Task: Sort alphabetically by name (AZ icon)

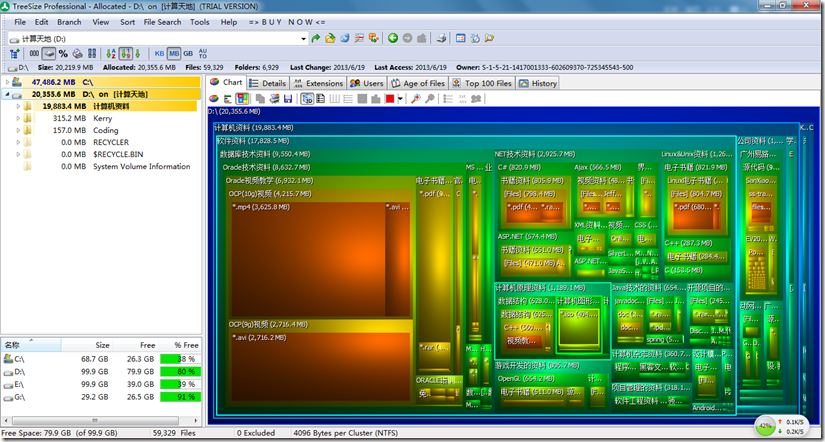Action: (x=111, y=53)
